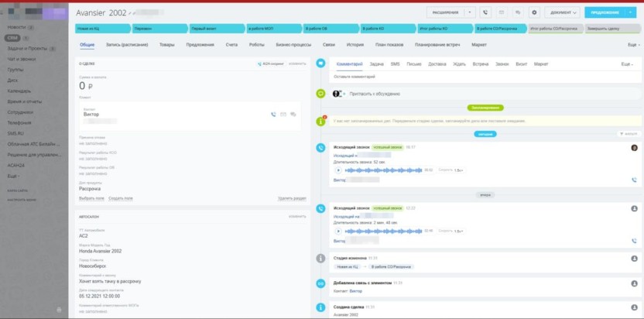This screenshot has height=319, width=644.
Task: Set stage to Первый визит
Action: (x=216, y=29)
